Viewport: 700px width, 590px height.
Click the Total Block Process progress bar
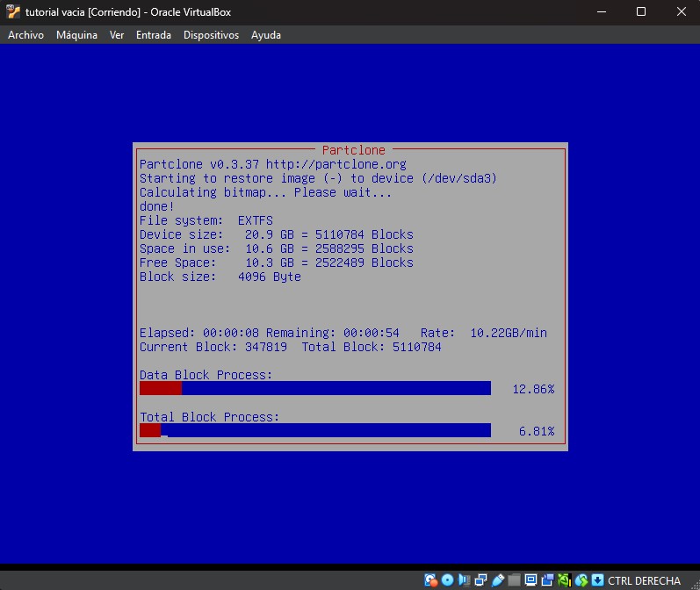click(x=315, y=430)
